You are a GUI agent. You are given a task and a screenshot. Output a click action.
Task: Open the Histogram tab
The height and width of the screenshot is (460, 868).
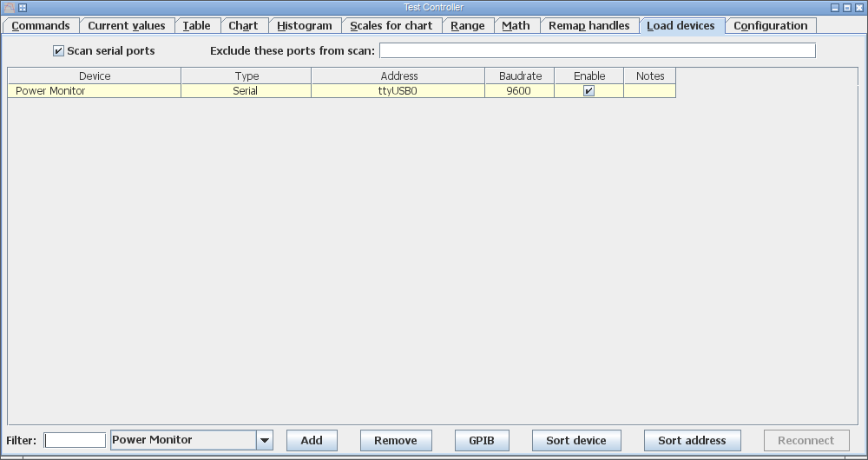[305, 25]
